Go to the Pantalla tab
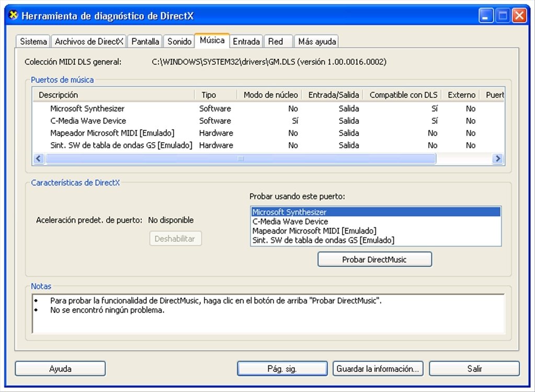The image size is (535, 392). pos(145,41)
